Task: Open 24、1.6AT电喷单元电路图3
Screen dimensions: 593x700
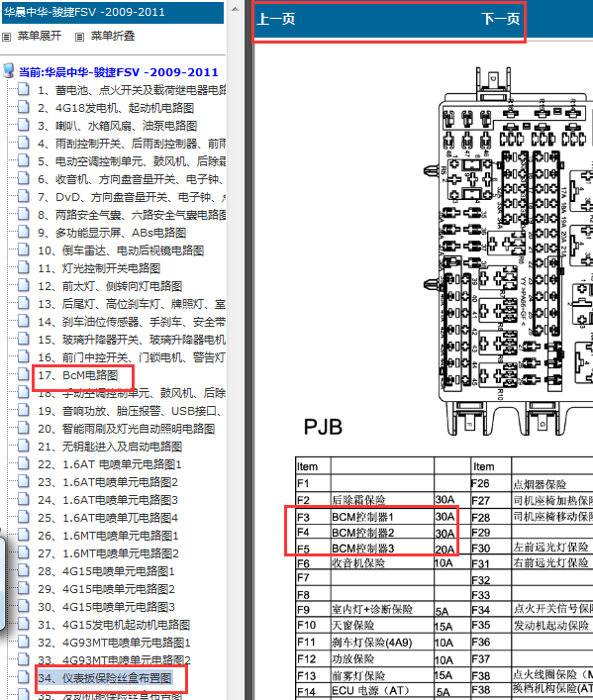Action: [x=108, y=500]
